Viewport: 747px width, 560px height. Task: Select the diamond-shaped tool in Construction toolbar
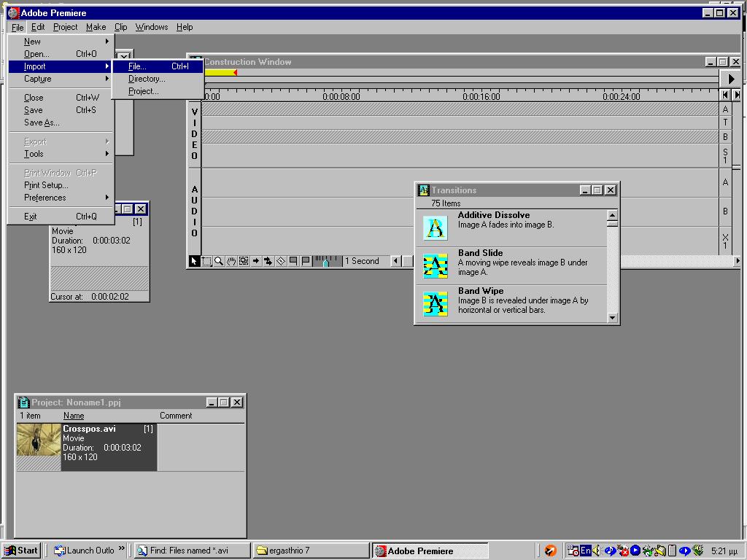[x=281, y=261]
